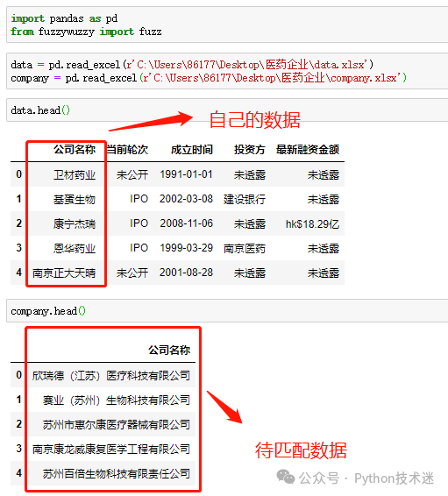The image size is (448, 496).
Task: Click 未透露 investor in the 康宁杰瑞 row
Action: tap(250, 224)
